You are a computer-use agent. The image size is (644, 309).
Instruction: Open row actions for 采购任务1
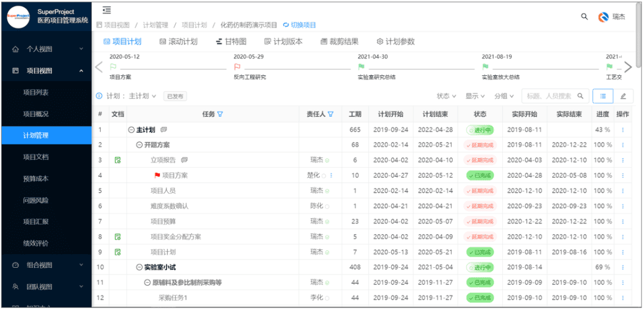point(623,298)
